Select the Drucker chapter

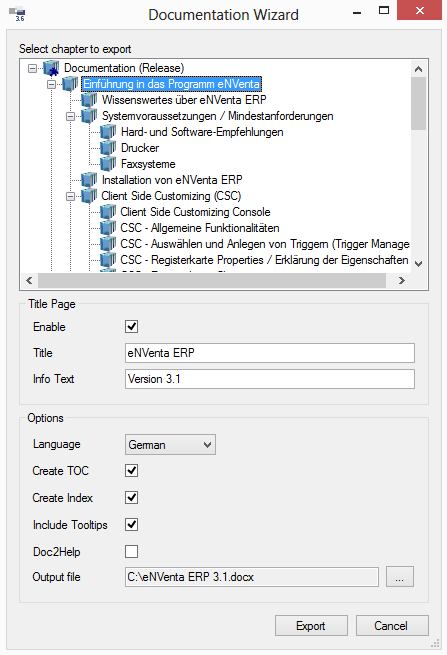(140, 148)
